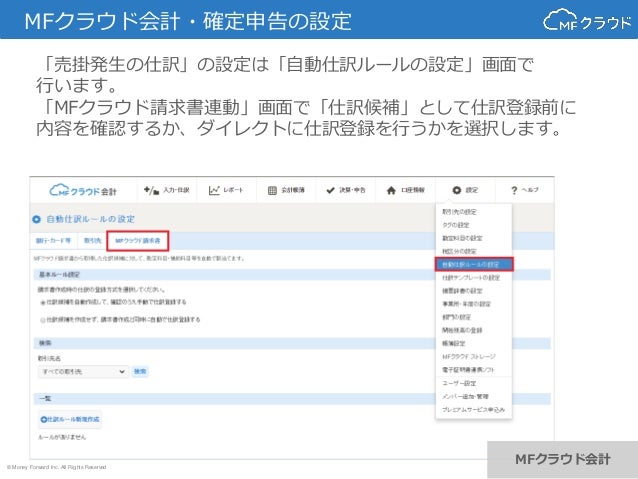
Task: Click the ルールがありません message
Action: click(62, 437)
